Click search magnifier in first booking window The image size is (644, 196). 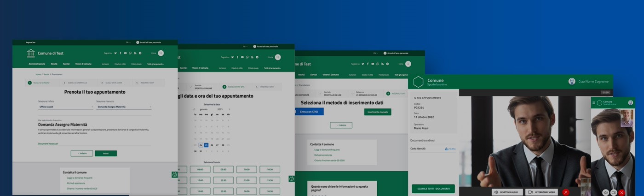[161, 53]
